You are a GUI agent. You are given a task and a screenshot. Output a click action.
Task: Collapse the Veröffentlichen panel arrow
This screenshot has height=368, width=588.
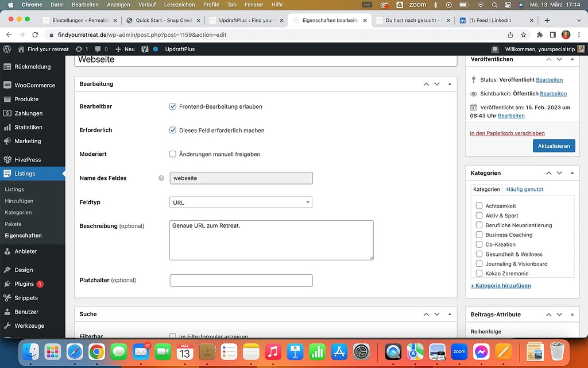click(572, 59)
